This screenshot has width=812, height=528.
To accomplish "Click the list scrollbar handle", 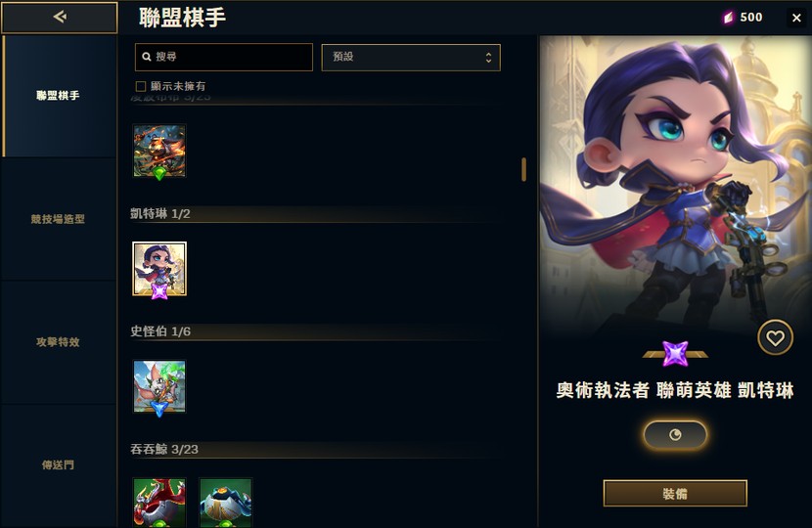I will 523,169.
